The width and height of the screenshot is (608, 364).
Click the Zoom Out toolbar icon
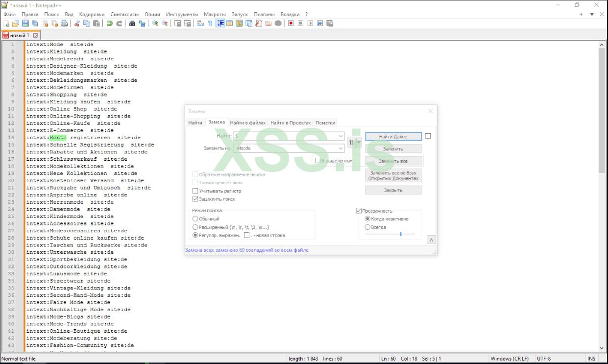165,23
